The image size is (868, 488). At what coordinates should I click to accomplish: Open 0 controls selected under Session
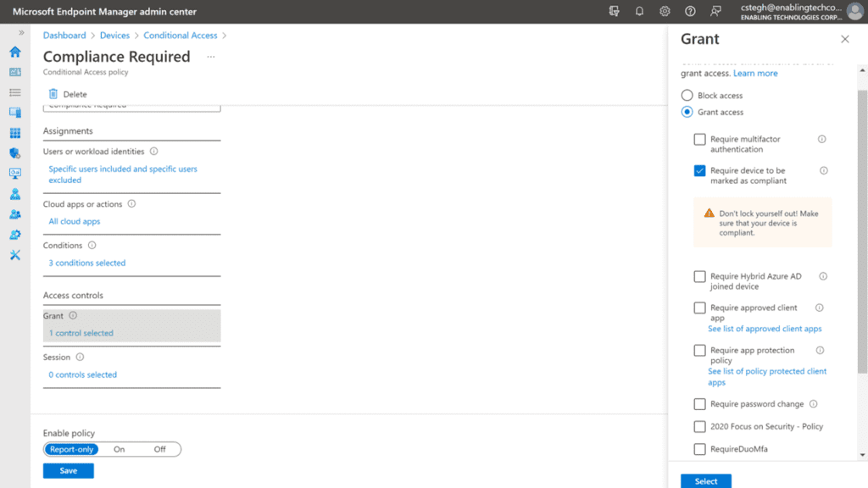tap(82, 374)
